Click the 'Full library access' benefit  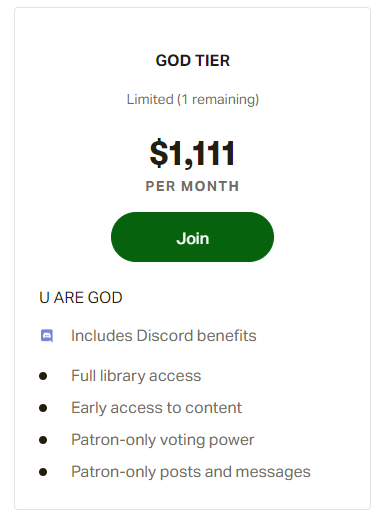pos(136,376)
